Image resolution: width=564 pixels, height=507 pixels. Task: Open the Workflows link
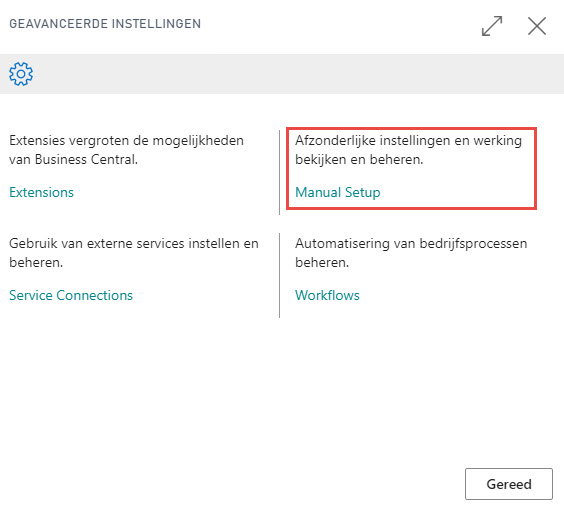(x=327, y=295)
